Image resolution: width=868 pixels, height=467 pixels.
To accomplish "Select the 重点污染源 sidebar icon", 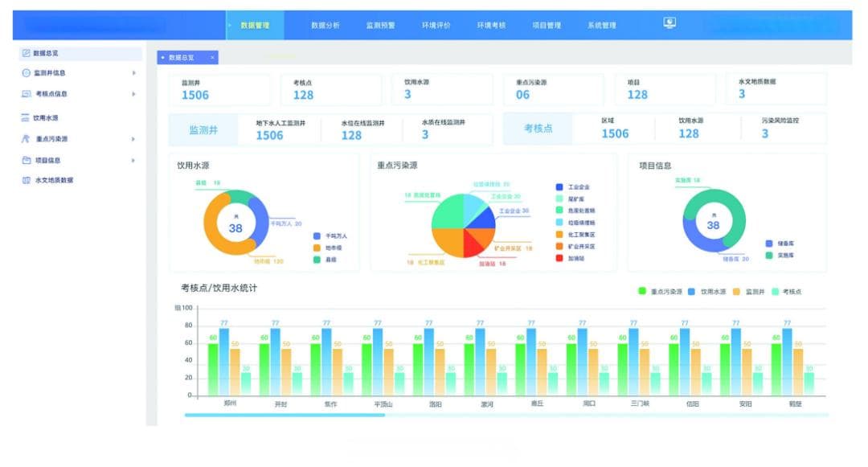I will 26,139.
